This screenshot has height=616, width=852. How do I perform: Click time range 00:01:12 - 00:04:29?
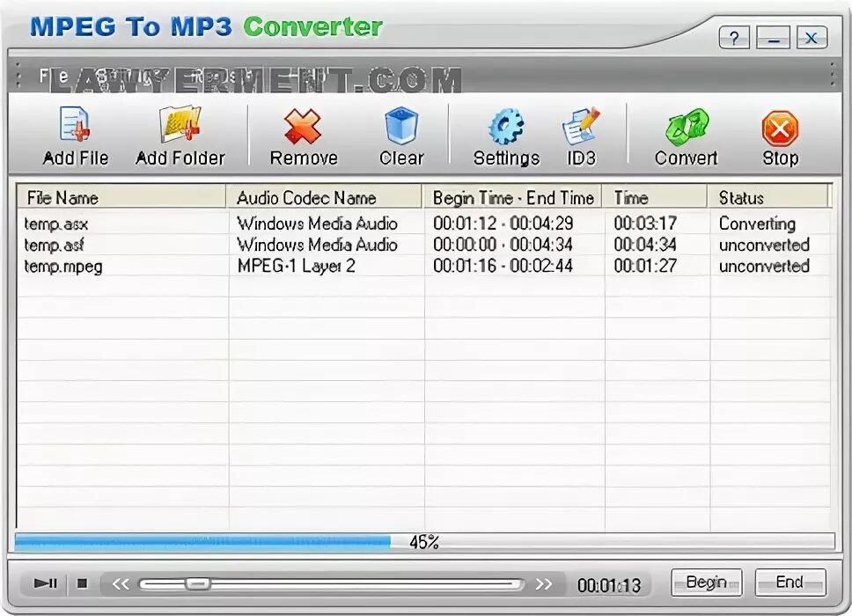(503, 224)
